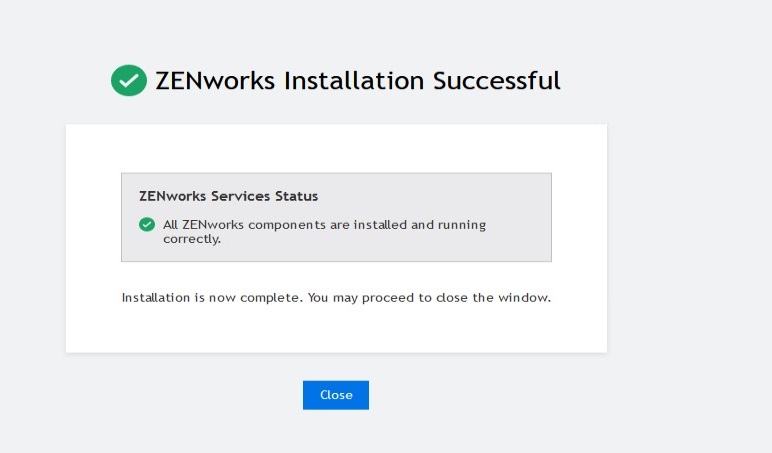
Task: Click the small green services status checkmark
Action: coord(147,225)
